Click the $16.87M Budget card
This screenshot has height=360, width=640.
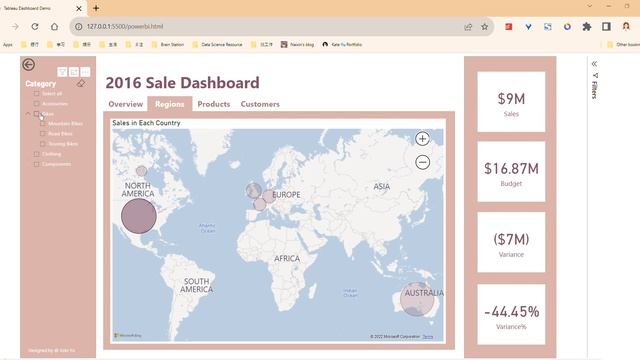[511, 172]
